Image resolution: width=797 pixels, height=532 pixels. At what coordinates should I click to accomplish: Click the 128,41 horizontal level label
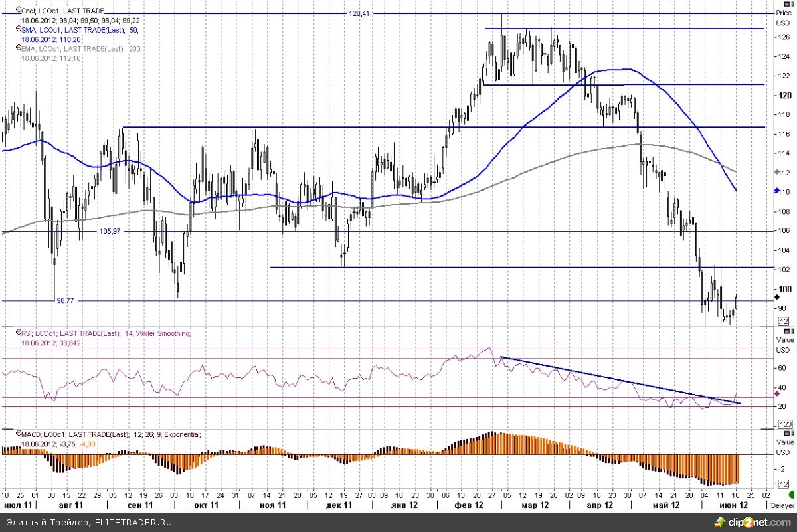(359, 13)
